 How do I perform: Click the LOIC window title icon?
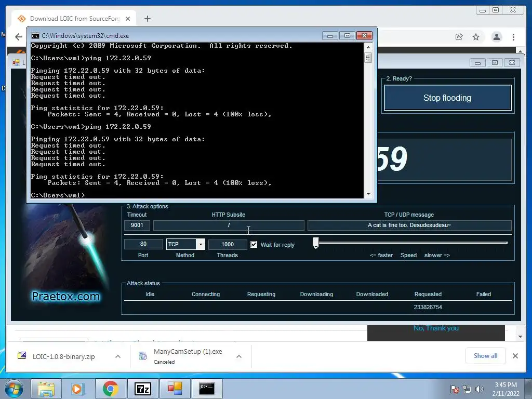point(16,62)
